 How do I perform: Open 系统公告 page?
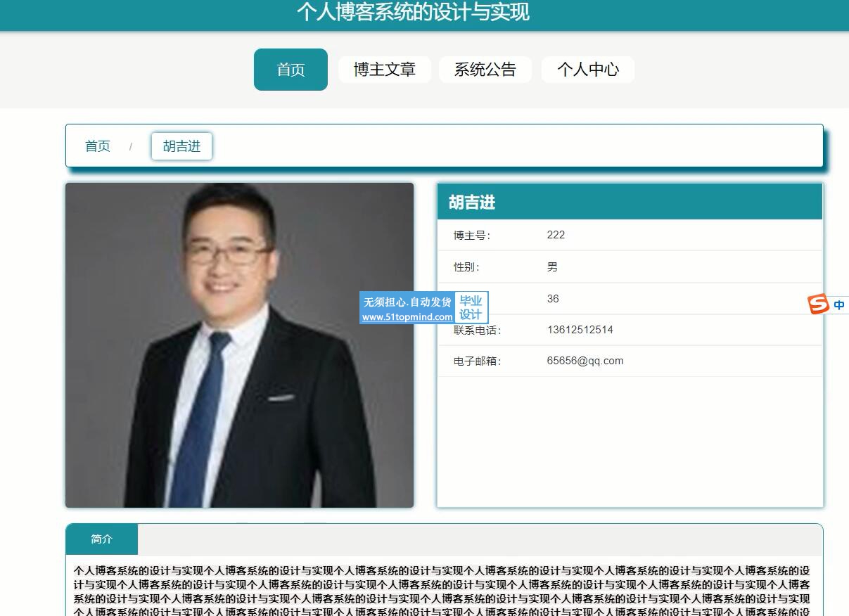485,70
